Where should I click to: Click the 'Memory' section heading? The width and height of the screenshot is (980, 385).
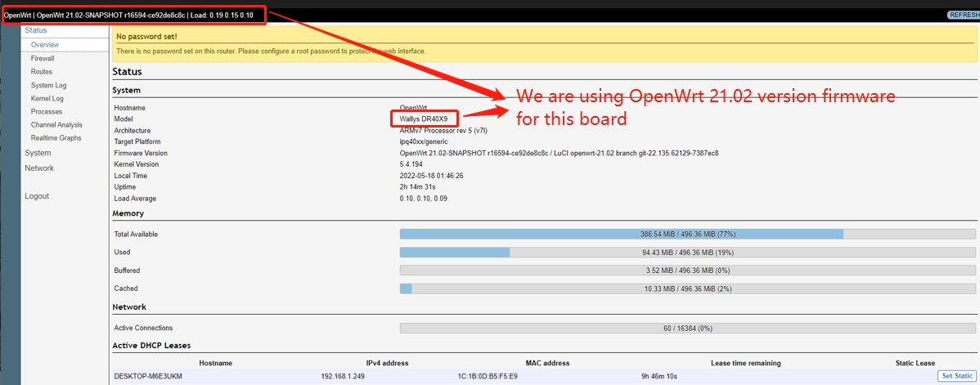coord(128,213)
